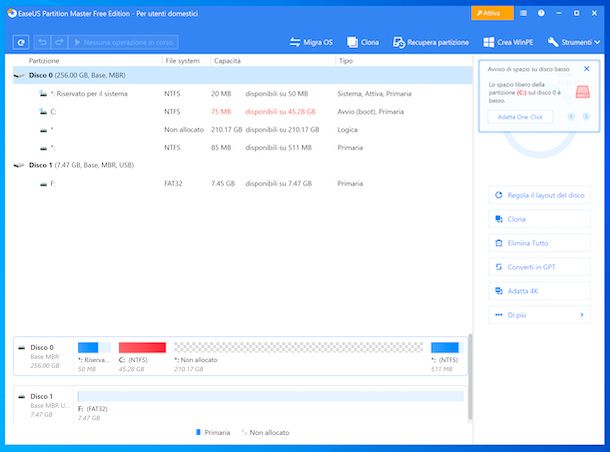
Task: Select the 'Riservato per il sistema' partition row
Action: [242, 94]
